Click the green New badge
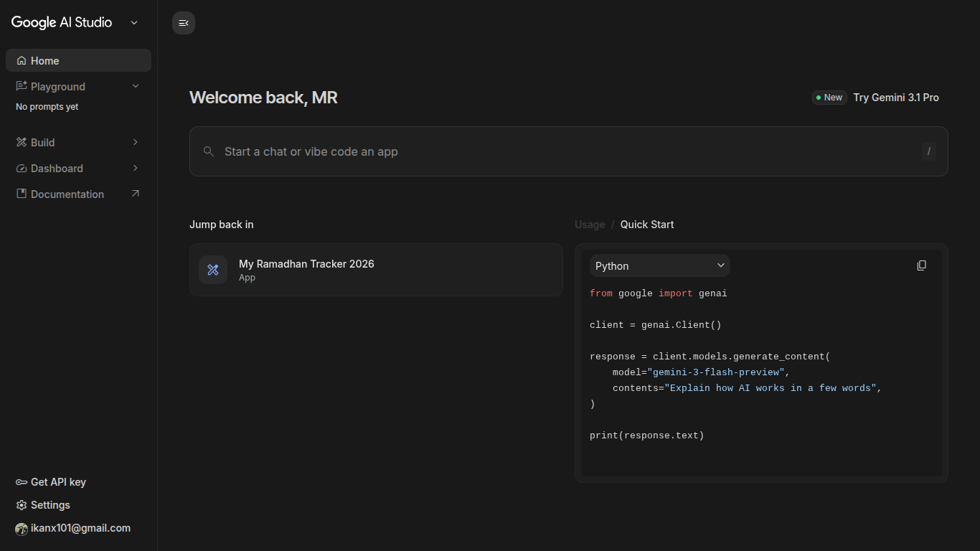 tap(829, 98)
